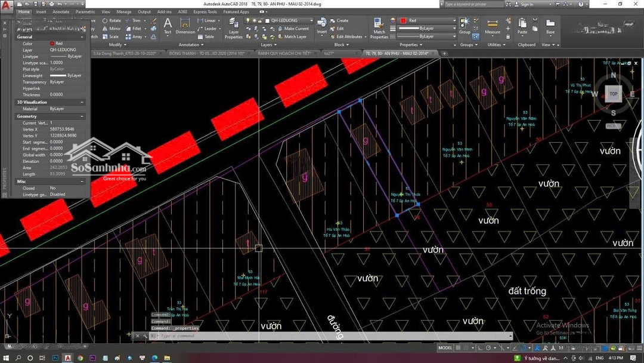Viewport: 644px width, 363px height.
Task: Switch to the Annotate ribbon tab
Action: click(x=61, y=11)
